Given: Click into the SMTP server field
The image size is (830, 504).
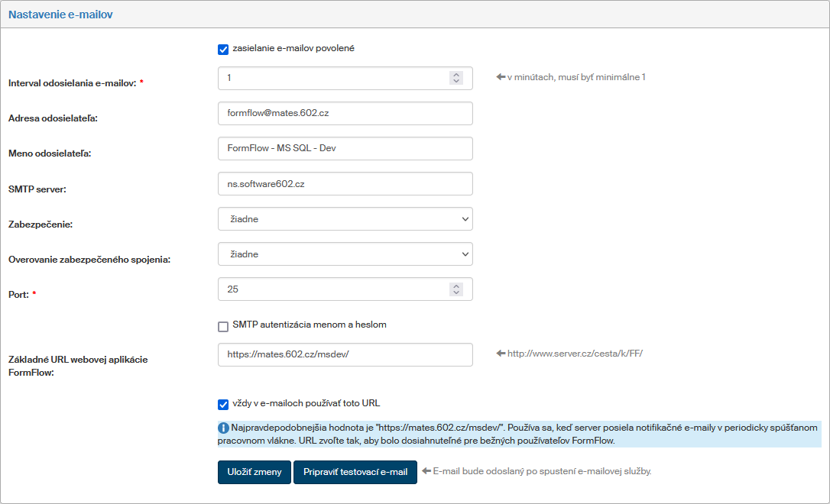Looking at the screenshot, I should pos(345,184).
